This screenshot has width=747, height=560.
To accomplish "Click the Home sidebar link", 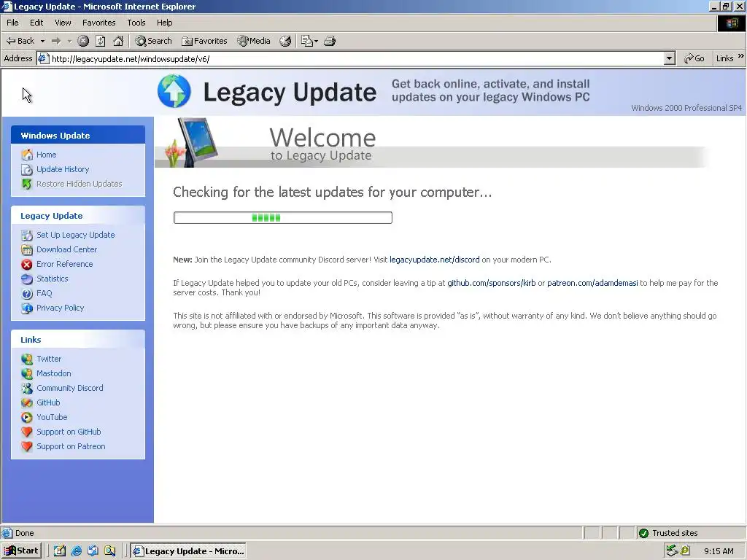I will pos(46,155).
